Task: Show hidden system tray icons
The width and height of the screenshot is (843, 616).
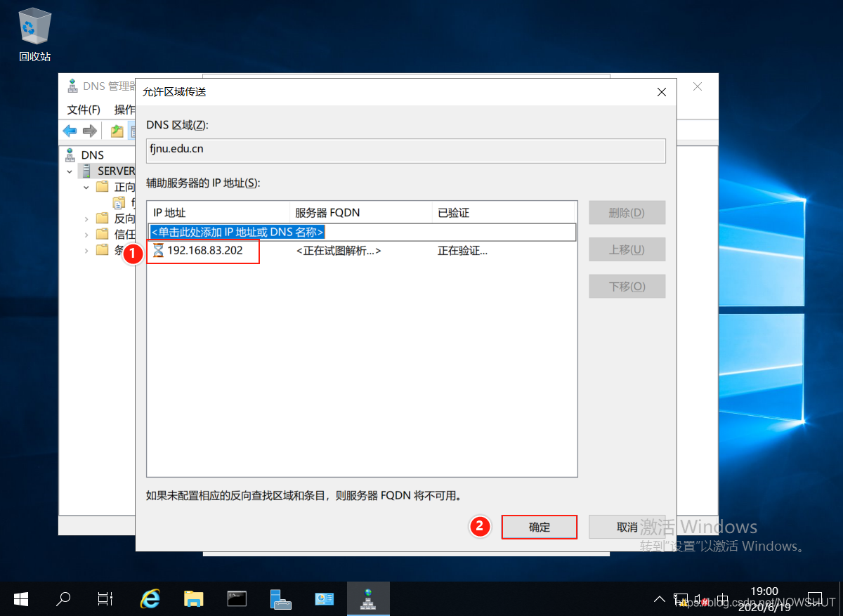Action: click(x=659, y=599)
